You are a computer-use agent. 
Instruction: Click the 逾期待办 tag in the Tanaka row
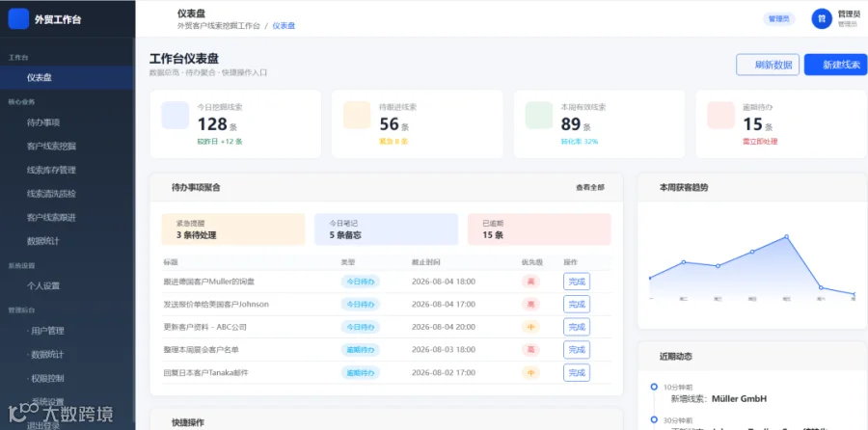tap(361, 372)
